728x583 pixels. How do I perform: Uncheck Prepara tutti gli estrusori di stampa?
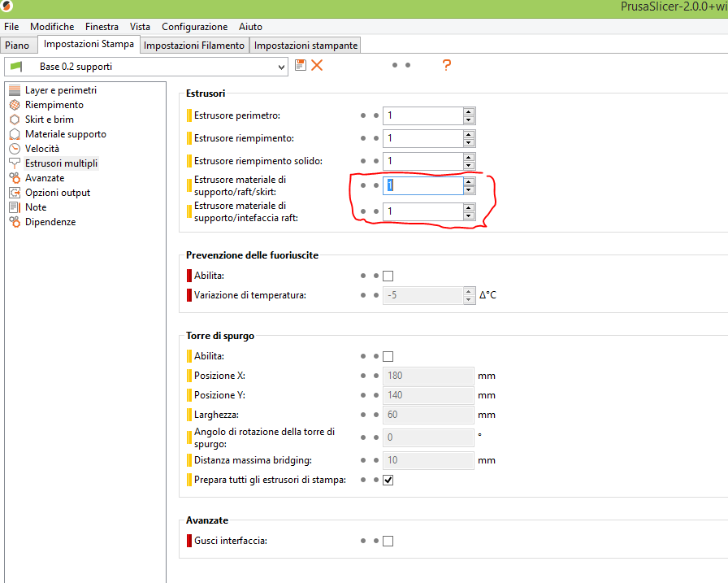[388, 480]
